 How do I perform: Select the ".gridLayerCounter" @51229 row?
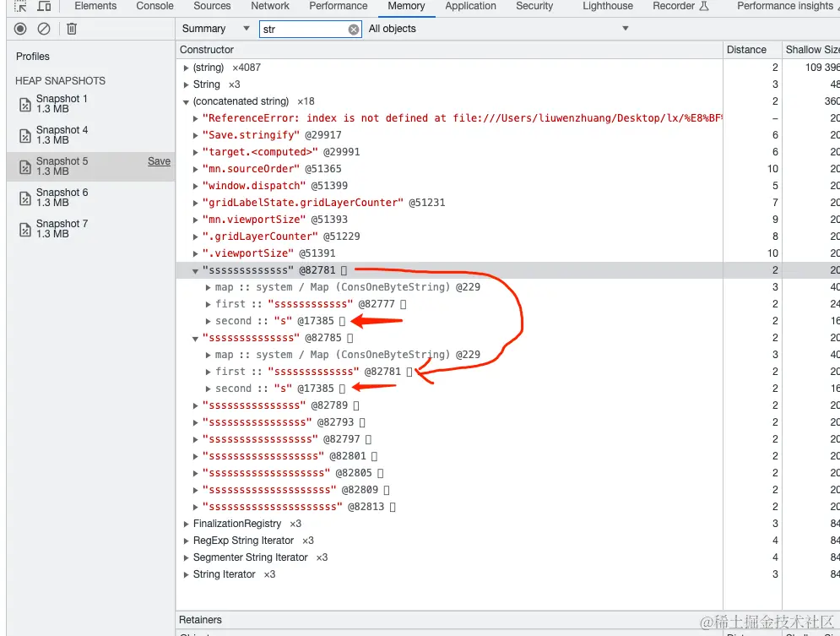pyautogui.click(x=508, y=236)
